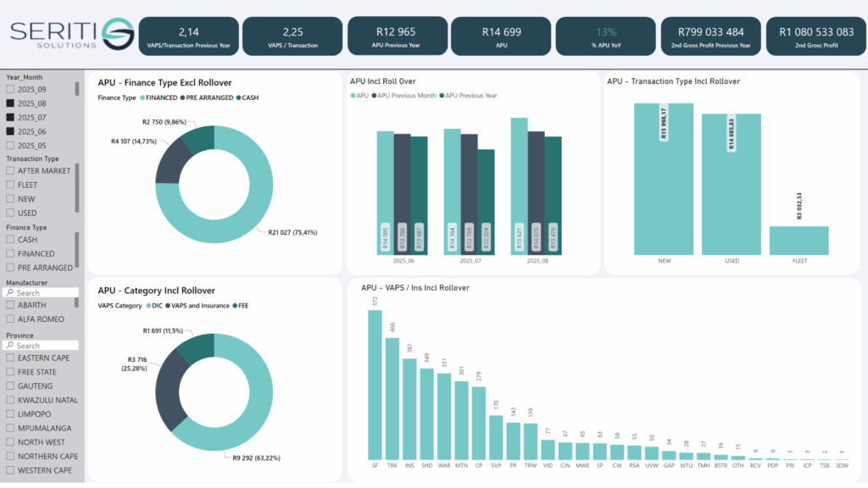The image size is (868, 488).
Task: Select the R9 292 (63,22%) donut segment
Action: 258,409
